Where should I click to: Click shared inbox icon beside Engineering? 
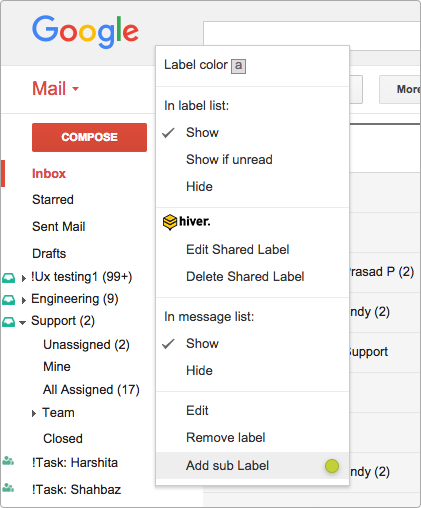(9, 300)
